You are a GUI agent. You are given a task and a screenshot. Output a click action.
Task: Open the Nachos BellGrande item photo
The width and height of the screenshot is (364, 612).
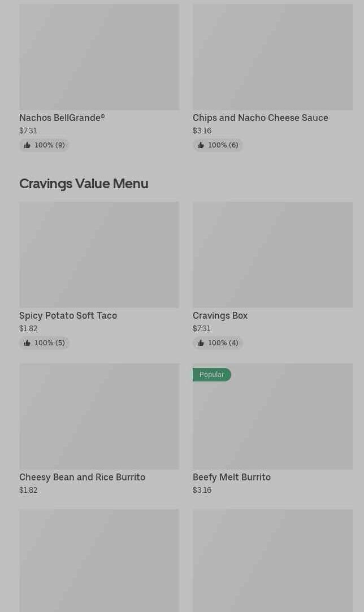99,57
